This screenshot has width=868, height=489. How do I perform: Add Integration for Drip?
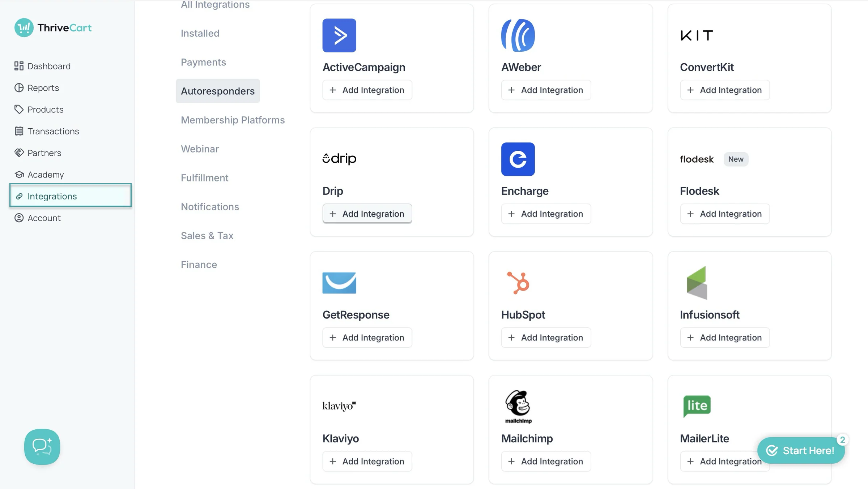(x=367, y=214)
